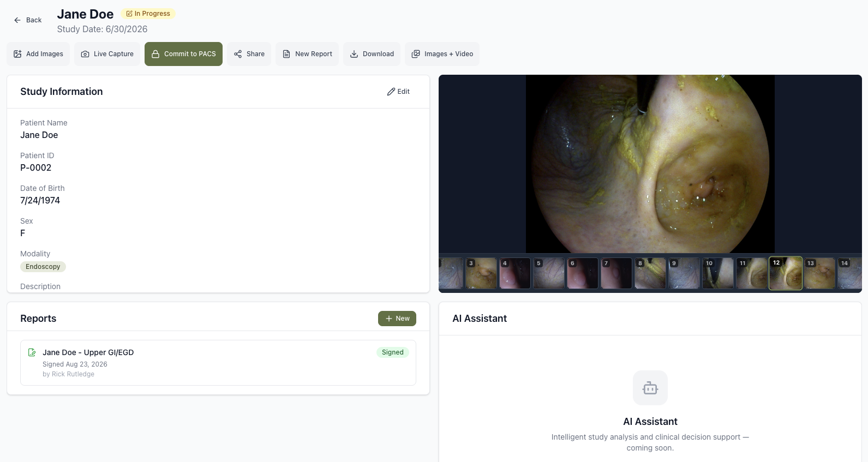Viewport: 868px width, 462px height.
Task: Select the Endoscopy modality tag
Action: click(43, 267)
